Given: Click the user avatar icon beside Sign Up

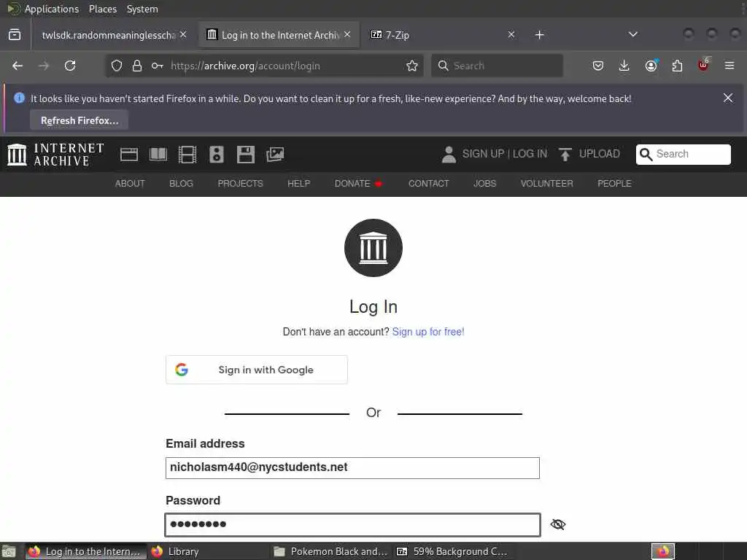Looking at the screenshot, I should point(449,155).
